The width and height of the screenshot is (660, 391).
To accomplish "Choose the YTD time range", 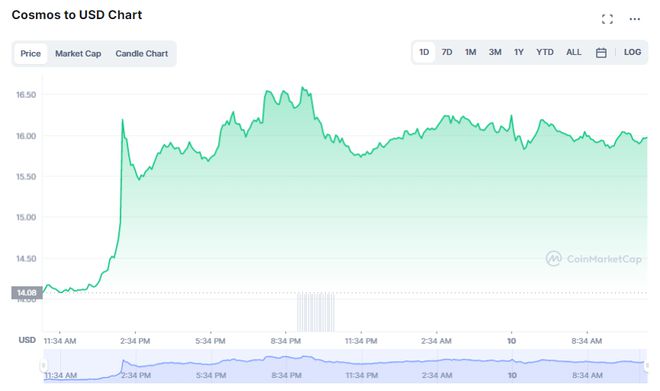I will tap(545, 52).
